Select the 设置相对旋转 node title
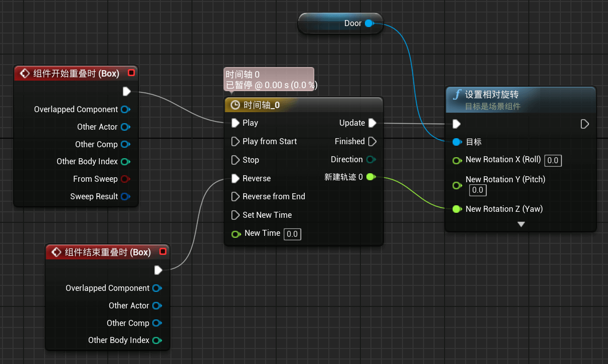Viewport: 608px width, 364px height. pyautogui.click(x=492, y=94)
